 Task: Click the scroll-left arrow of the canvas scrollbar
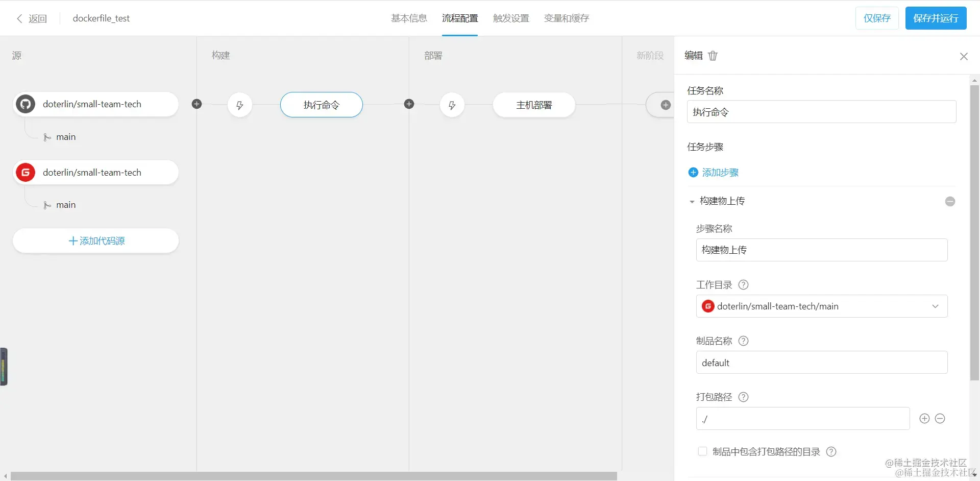(5, 476)
